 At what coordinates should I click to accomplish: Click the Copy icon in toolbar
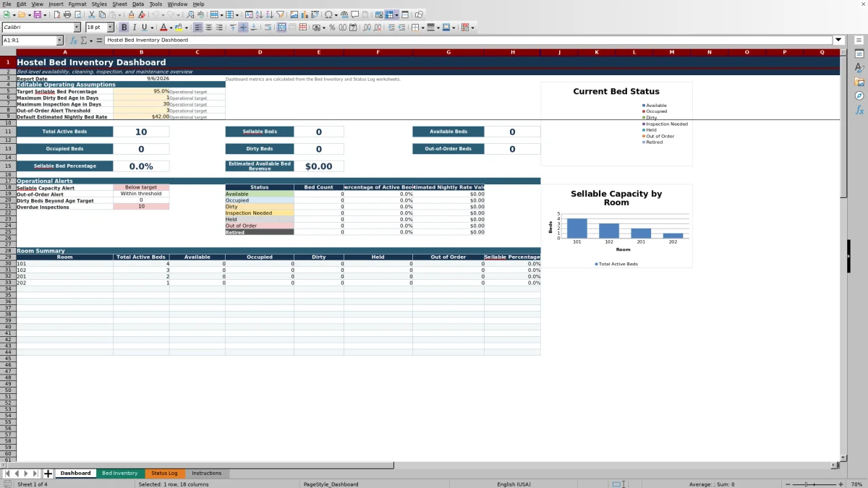(103, 14)
